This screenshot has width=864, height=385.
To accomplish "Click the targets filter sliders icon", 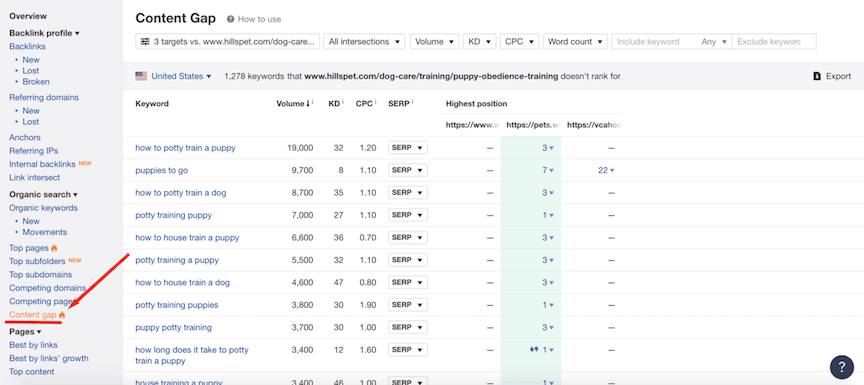I will pyautogui.click(x=145, y=42).
